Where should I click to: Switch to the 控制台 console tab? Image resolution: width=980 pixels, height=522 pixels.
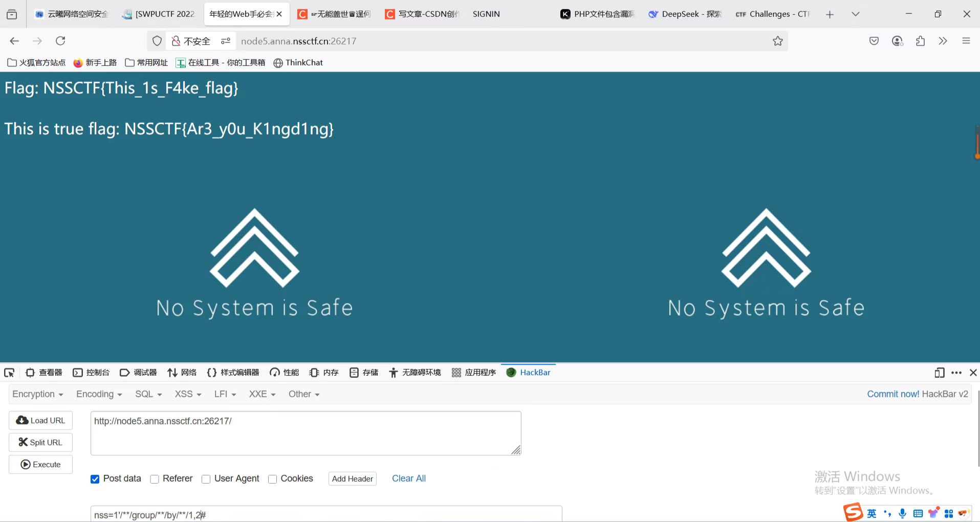pyautogui.click(x=91, y=373)
